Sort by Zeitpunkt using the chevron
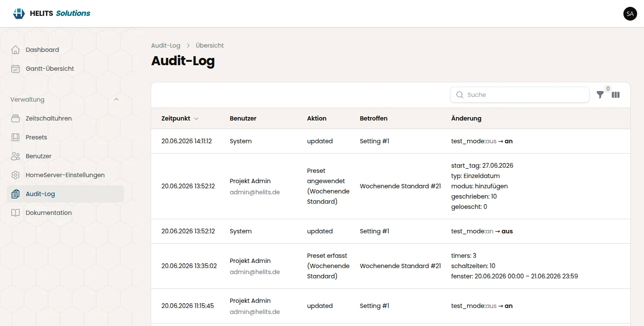The image size is (644, 326). pyautogui.click(x=196, y=119)
